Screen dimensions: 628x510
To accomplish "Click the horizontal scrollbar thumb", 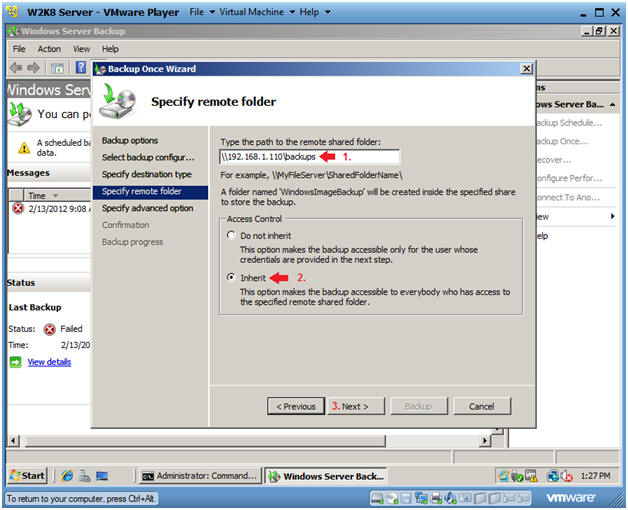I will tap(205, 441).
